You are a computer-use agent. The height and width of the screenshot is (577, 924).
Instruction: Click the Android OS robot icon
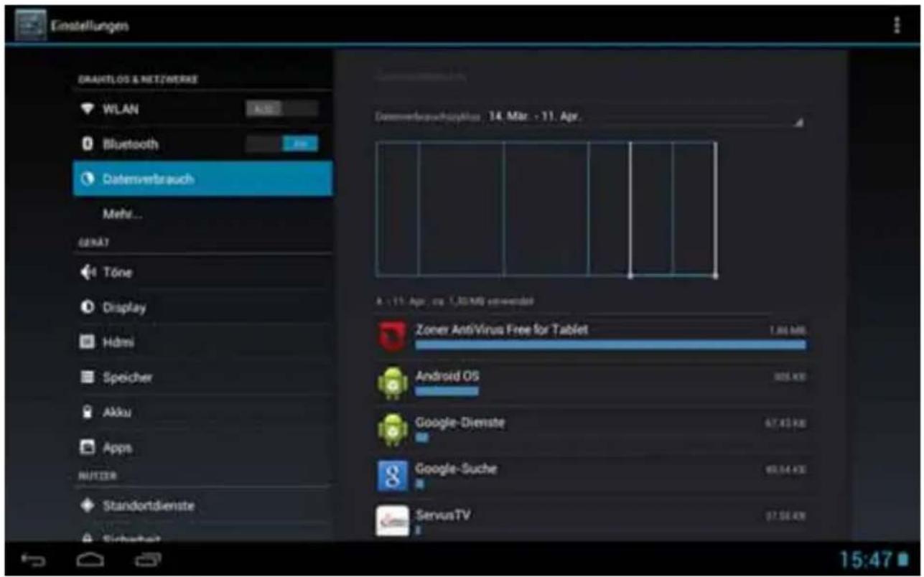tap(393, 383)
